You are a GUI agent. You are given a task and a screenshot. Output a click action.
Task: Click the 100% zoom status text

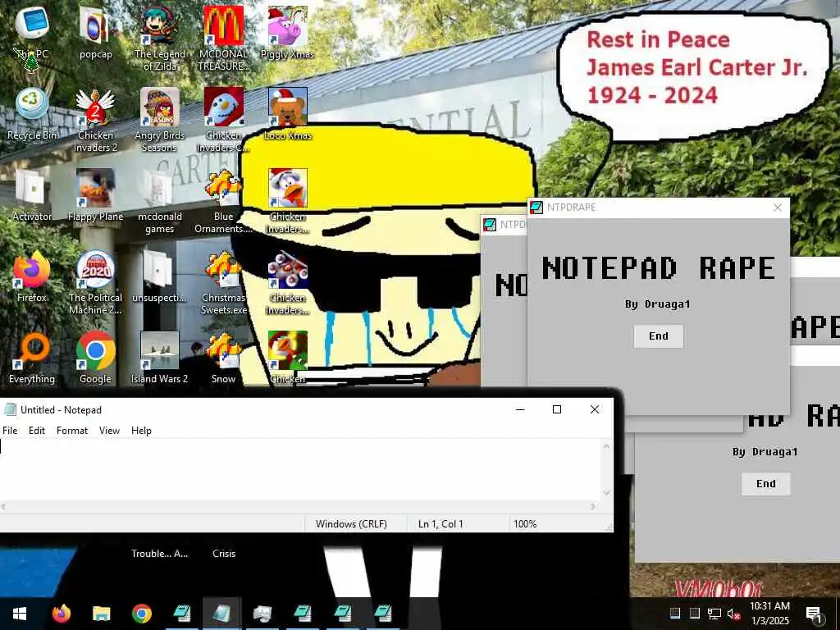tap(525, 524)
